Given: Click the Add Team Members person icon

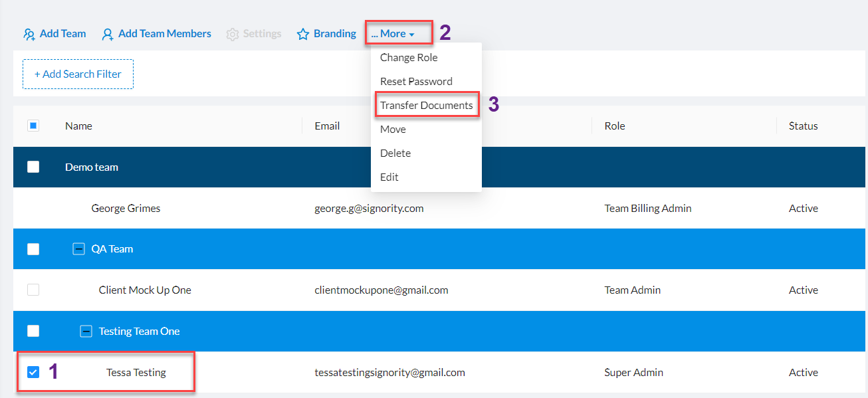Looking at the screenshot, I should [108, 33].
